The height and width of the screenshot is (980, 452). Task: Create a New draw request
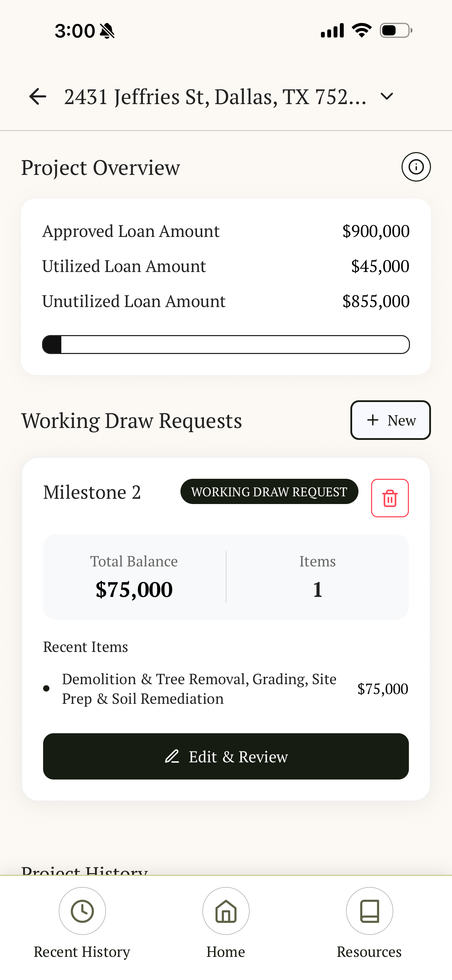click(x=390, y=420)
